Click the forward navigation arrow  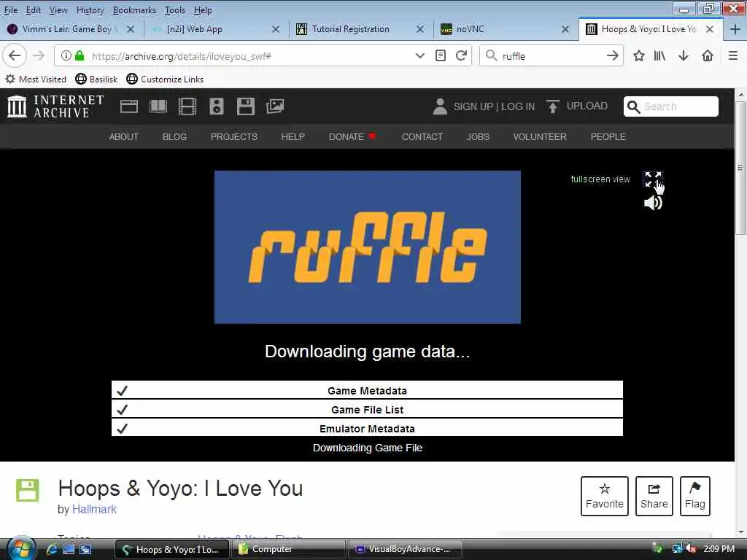click(x=39, y=55)
